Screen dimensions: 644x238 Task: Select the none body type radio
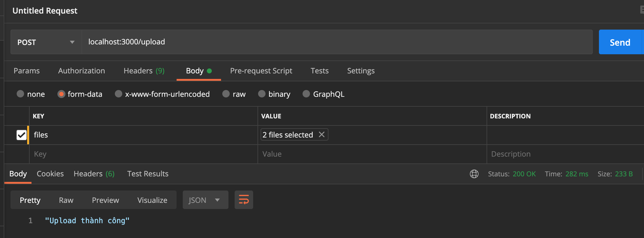point(20,94)
